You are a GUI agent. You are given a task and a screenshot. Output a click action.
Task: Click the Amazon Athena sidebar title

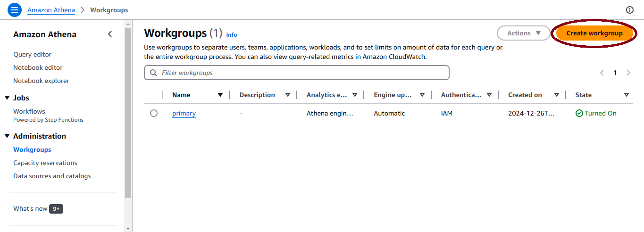tap(45, 34)
